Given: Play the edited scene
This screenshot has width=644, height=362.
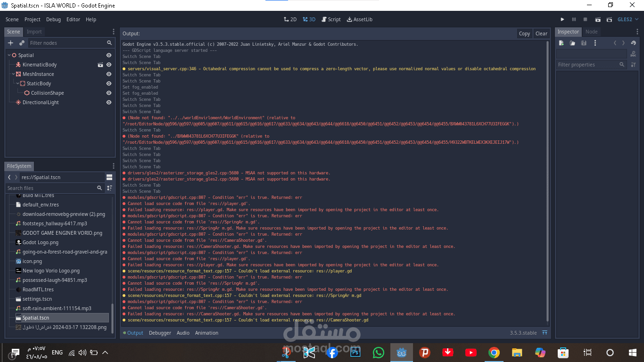Looking at the screenshot, I should (x=598, y=19).
